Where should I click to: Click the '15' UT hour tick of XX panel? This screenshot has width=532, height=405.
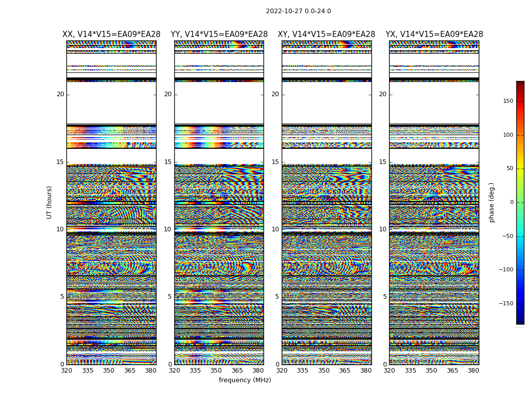60,162
